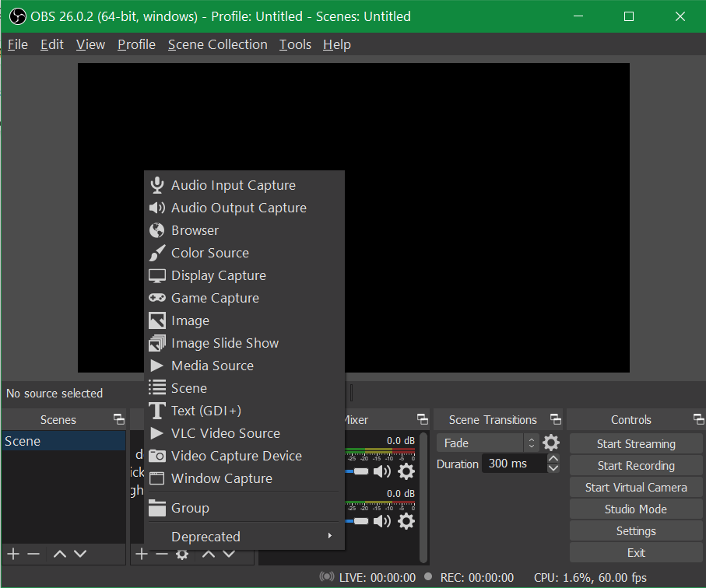Click the Sources panel add plus button
The height and width of the screenshot is (588, 706).
pyautogui.click(x=142, y=554)
